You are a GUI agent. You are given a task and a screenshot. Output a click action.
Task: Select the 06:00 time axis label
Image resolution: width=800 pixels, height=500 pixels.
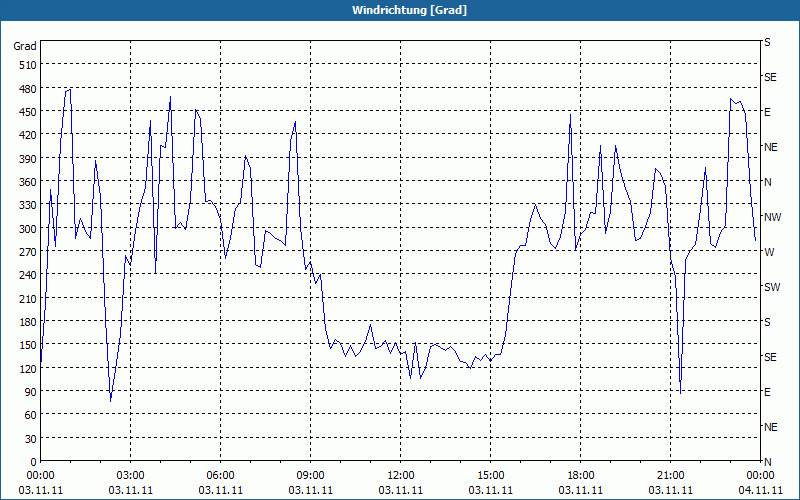220,476
